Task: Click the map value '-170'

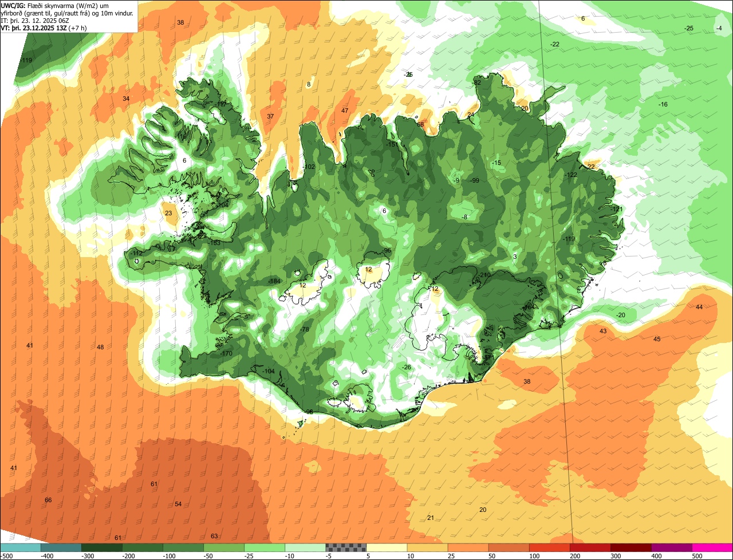Action: [x=226, y=353]
